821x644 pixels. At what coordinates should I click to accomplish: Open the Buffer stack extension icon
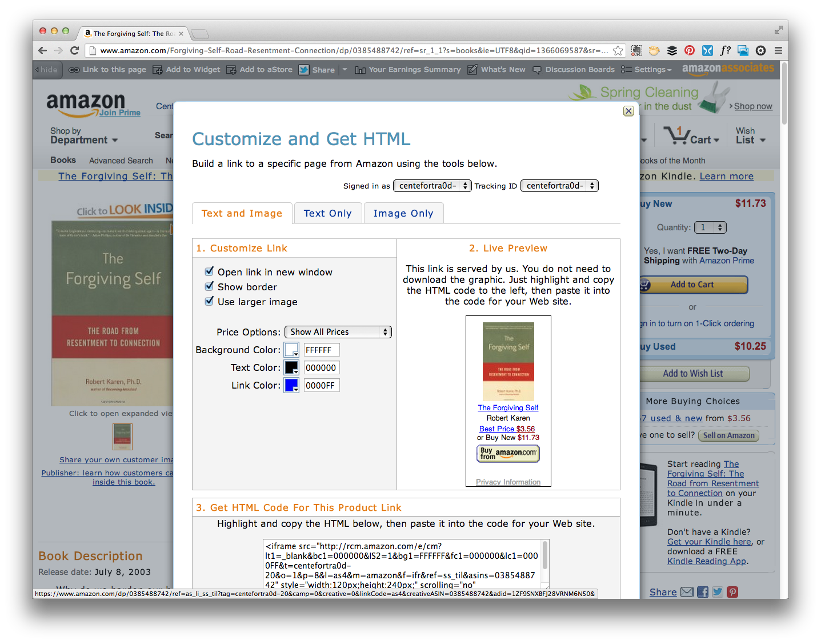672,50
